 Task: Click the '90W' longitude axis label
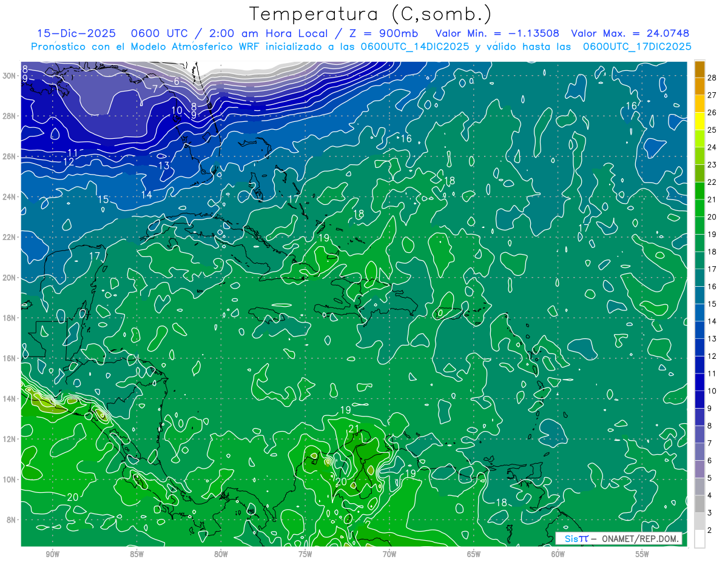pyautogui.click(x=52, y=554)
